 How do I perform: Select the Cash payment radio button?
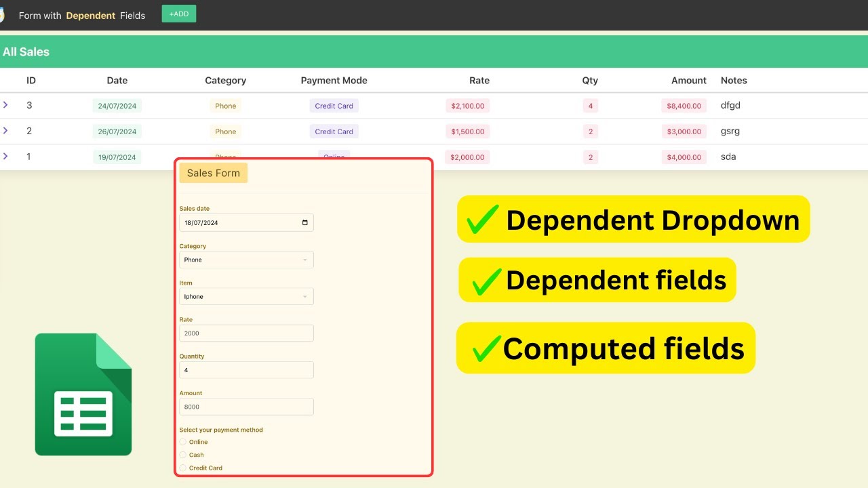click(183, 455)
